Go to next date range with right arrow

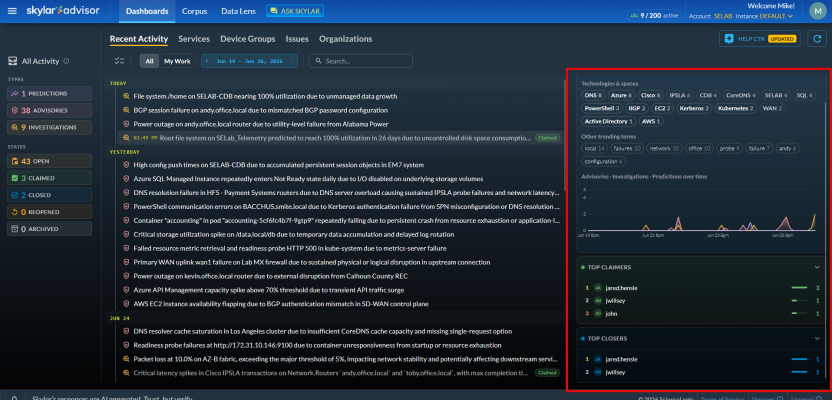click(x=293, y=61)
